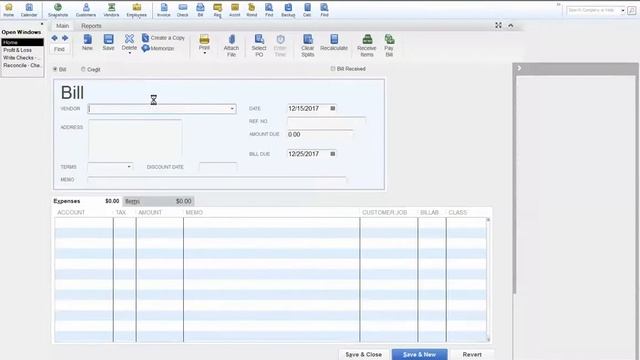Click in the Memo field of the bill
The height and width of the screenshot is (360, 640).
click(217, 180)
